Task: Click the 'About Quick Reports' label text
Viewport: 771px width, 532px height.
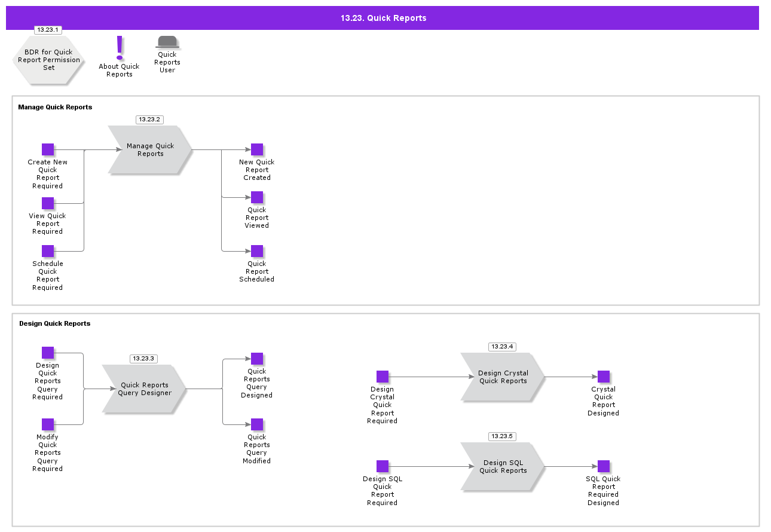Action: point(120,71)
